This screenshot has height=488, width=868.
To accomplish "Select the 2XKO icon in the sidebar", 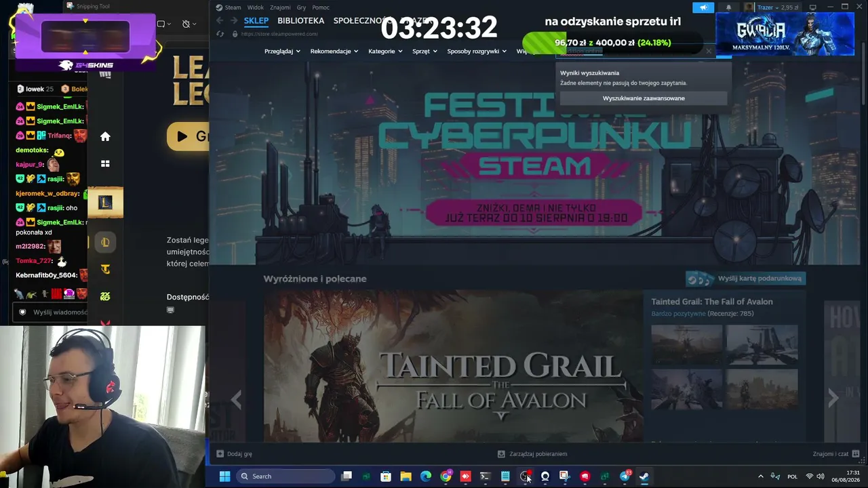I will pyautogui.click(x=105, y=296).
